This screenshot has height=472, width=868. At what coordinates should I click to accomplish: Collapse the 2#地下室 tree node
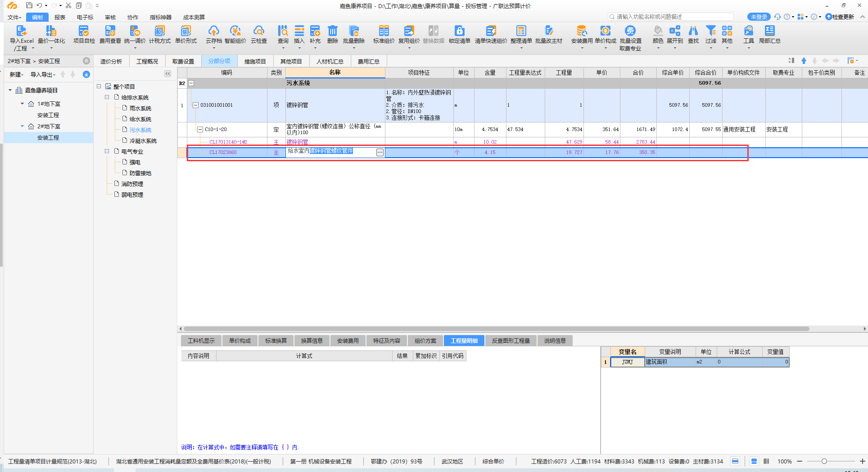pos(22,126)
